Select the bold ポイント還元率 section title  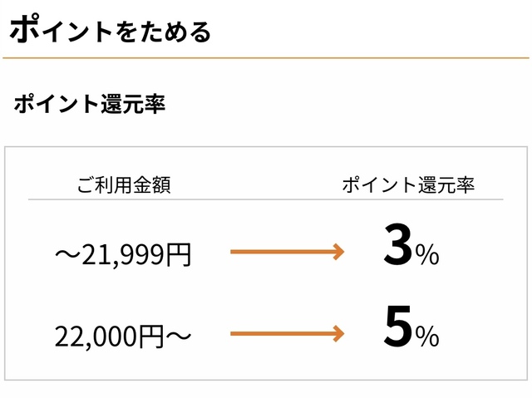(89, 106)
